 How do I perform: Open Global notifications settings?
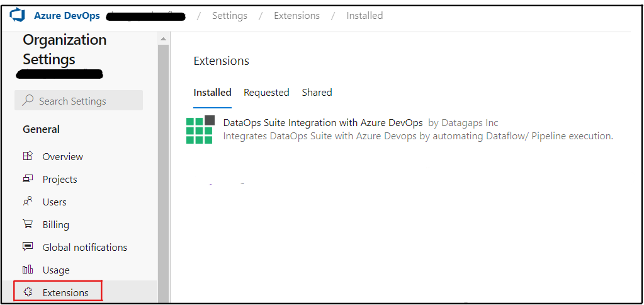pos(85,247)
